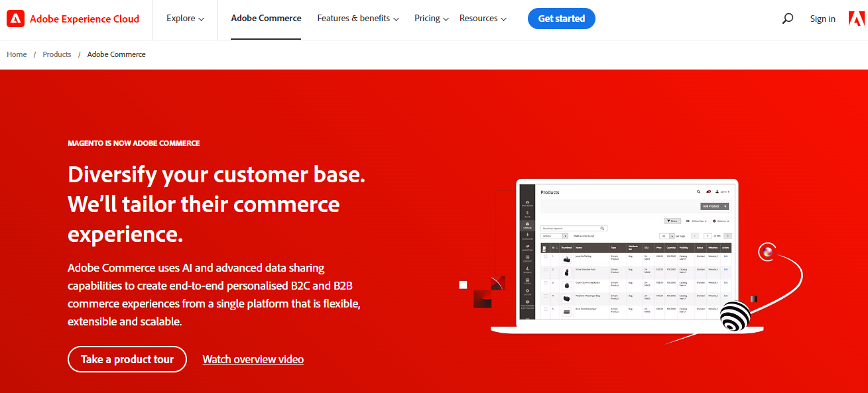Expand the Features & benefits menu

pyautogui.click(x=358, y=19)
